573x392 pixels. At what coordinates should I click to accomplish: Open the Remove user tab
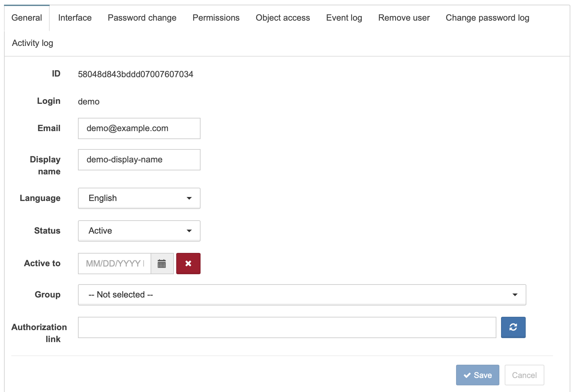[x=404, y=18]
